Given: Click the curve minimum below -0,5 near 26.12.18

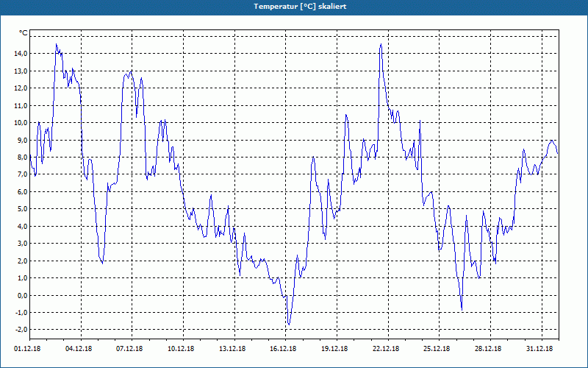Looking at the screenshot, I should coord(462,310).
